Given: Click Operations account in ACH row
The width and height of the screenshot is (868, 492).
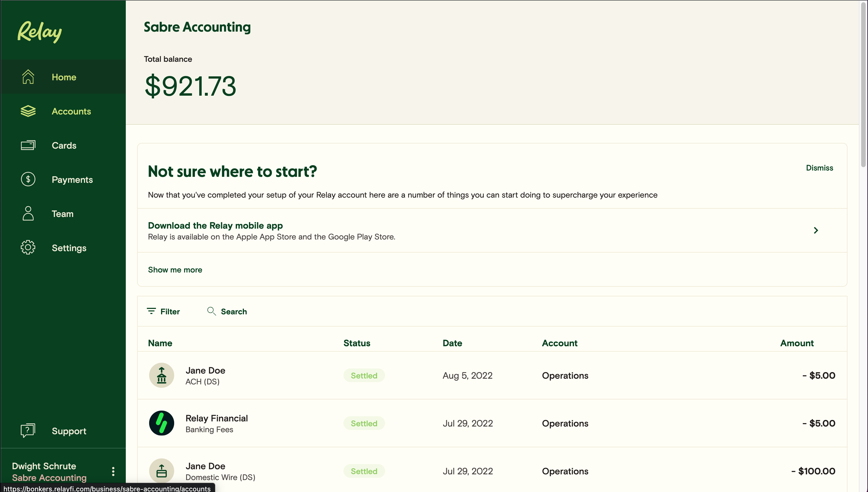Looking at the screenshot, I should (x=565, y=376).
